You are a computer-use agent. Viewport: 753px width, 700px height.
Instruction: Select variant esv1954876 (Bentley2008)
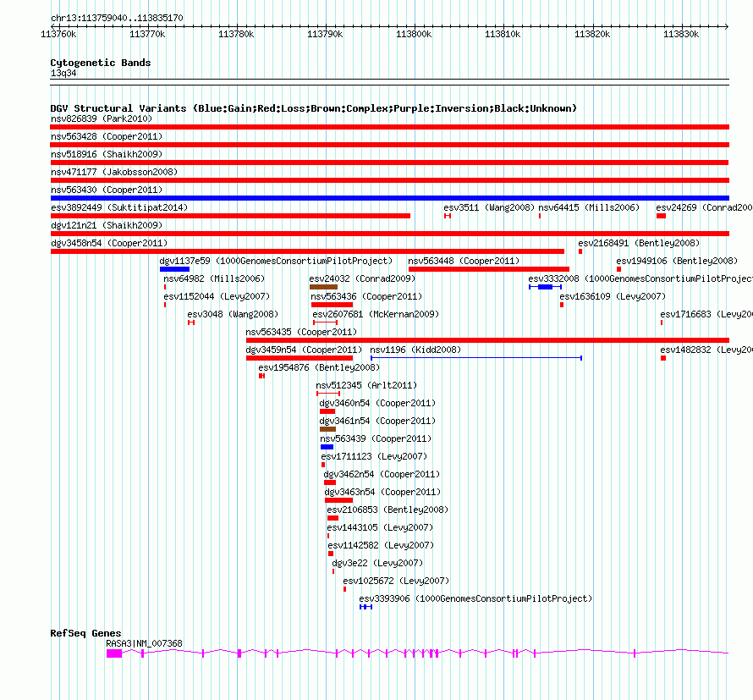(319, 367)
